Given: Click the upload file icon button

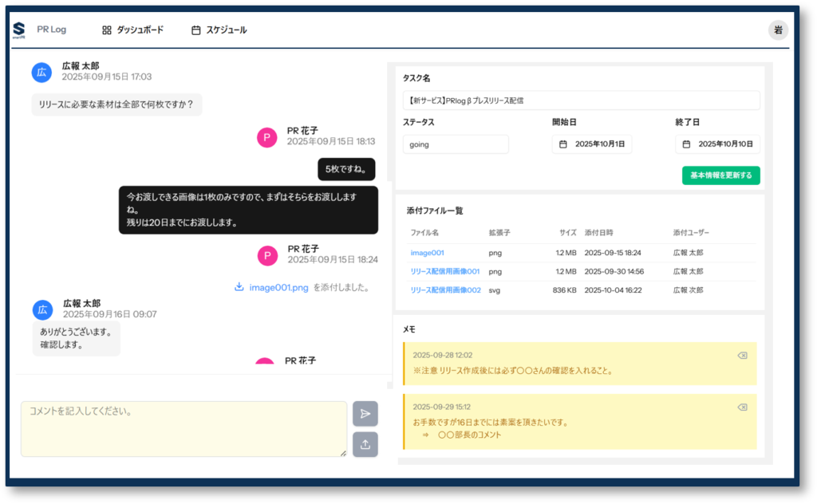Looking at the screenshot, I should [x=365, y=444].
